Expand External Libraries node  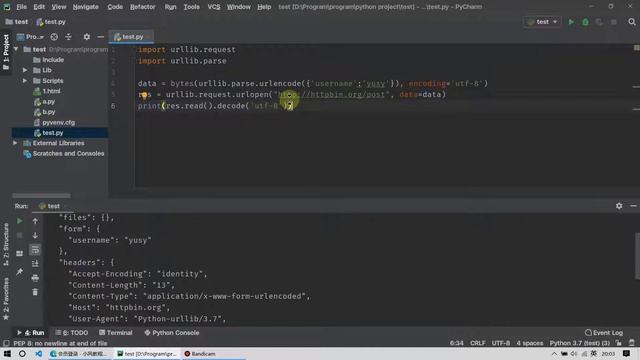coord(16,143)
